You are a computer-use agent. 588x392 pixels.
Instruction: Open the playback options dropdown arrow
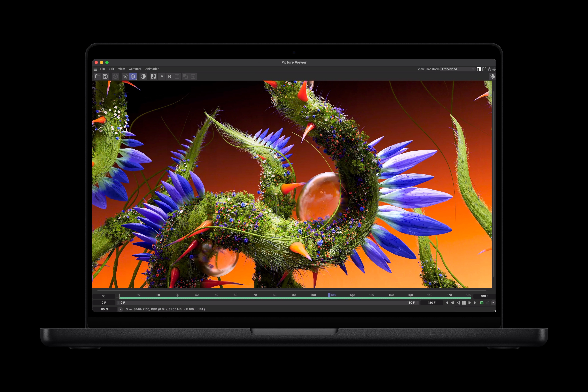click(x=493, y=303)
